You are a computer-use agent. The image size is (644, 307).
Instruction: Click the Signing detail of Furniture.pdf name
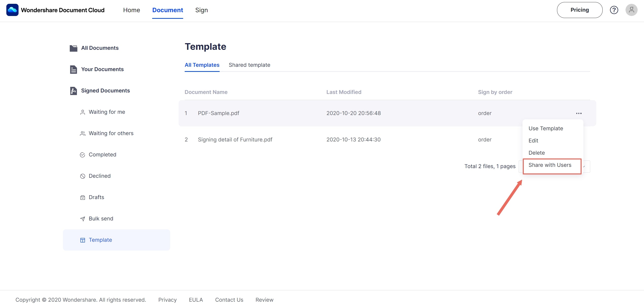pyautogui.click(x=235, y=140)
